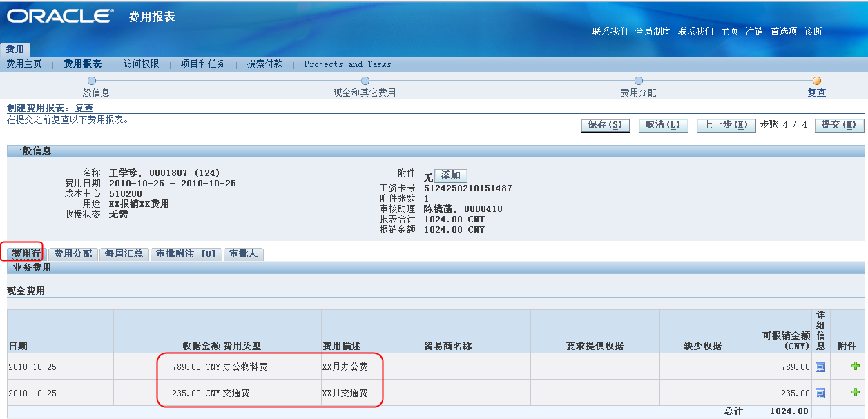The image size is (868, 419).
Task: Go to Projects and Tasks menu item
Action: 347,64
